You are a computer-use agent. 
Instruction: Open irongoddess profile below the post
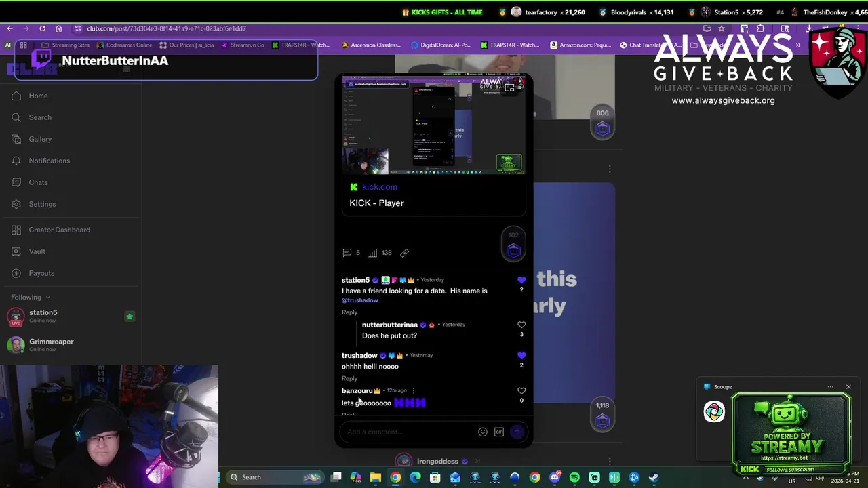(437, 462)
